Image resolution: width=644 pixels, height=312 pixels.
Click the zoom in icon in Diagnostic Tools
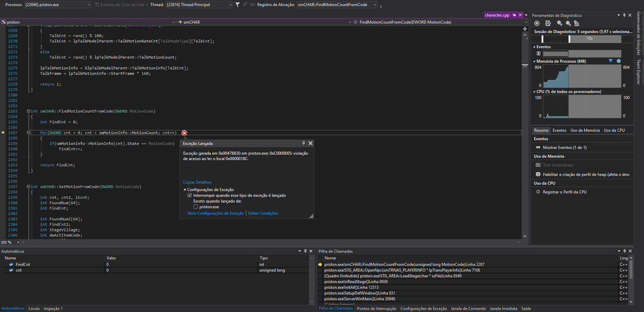[559, 23]
